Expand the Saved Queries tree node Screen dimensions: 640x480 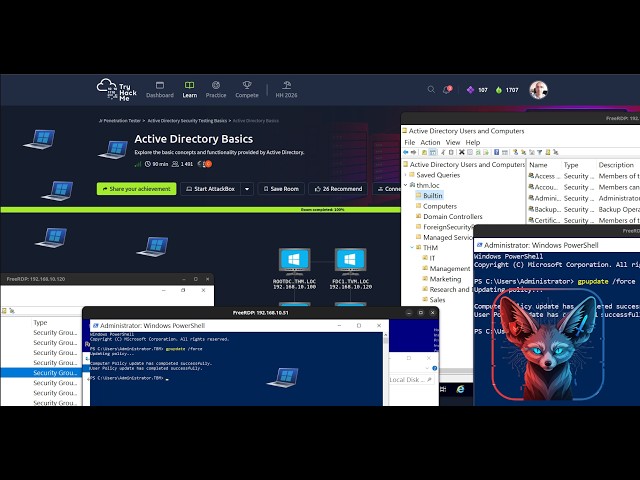point(406,175)
